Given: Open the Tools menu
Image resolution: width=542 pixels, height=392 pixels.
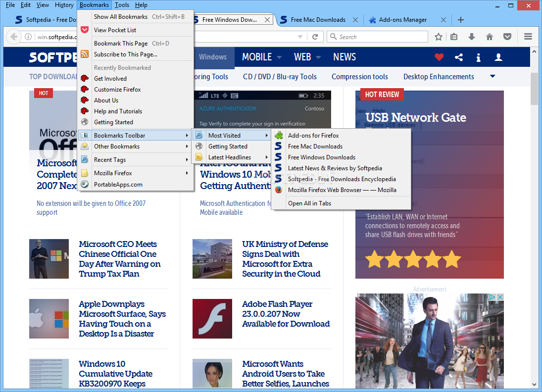Looking at the screenshot, I should tap(122, 5).
